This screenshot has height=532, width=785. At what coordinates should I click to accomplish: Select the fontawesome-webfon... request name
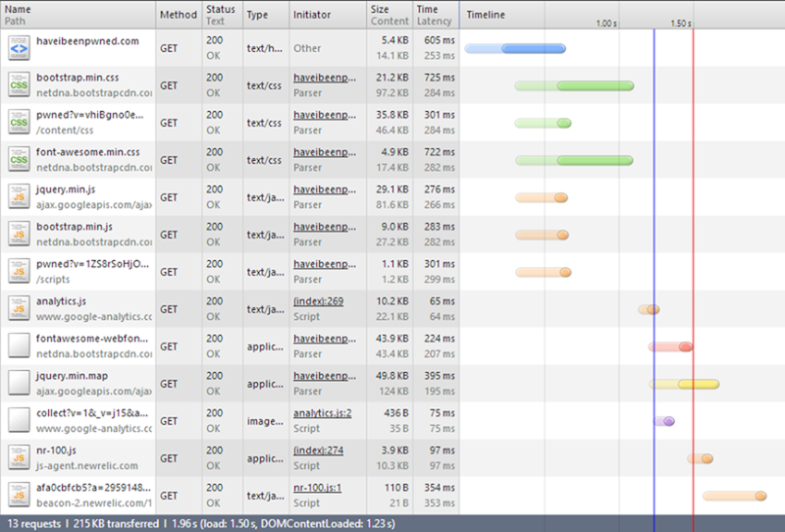[92, 339]
